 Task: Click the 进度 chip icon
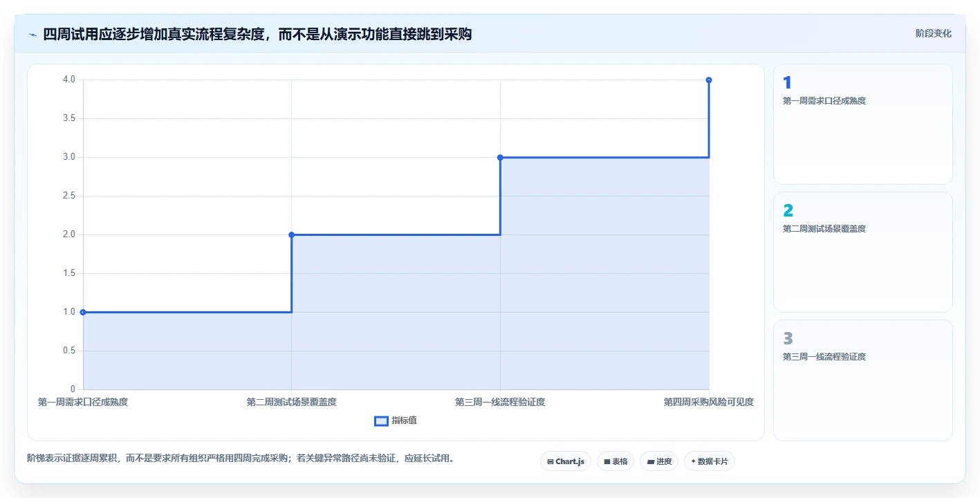pyautogui.click(x=650, y=461)
